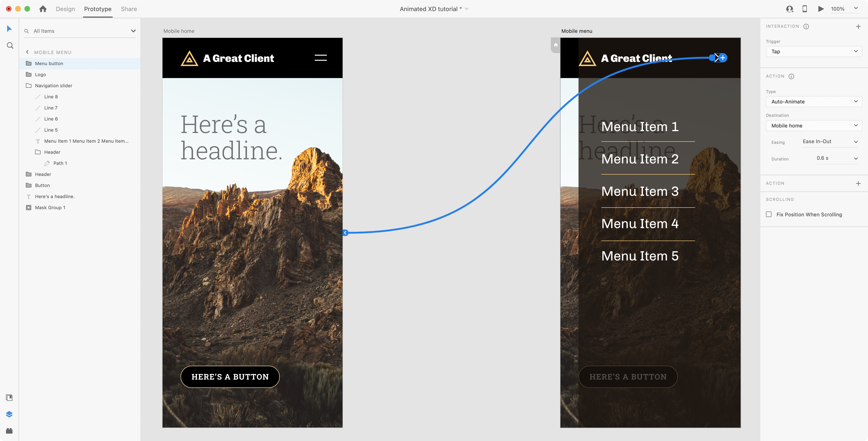
Task: Open the Libraries panel icon
Action: pyautogui.click(x=9, y=398)
